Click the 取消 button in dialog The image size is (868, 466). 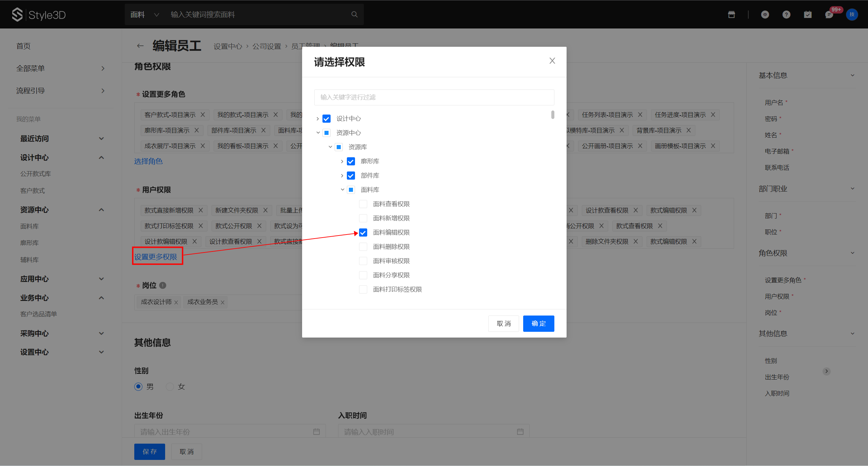point(503,323)
